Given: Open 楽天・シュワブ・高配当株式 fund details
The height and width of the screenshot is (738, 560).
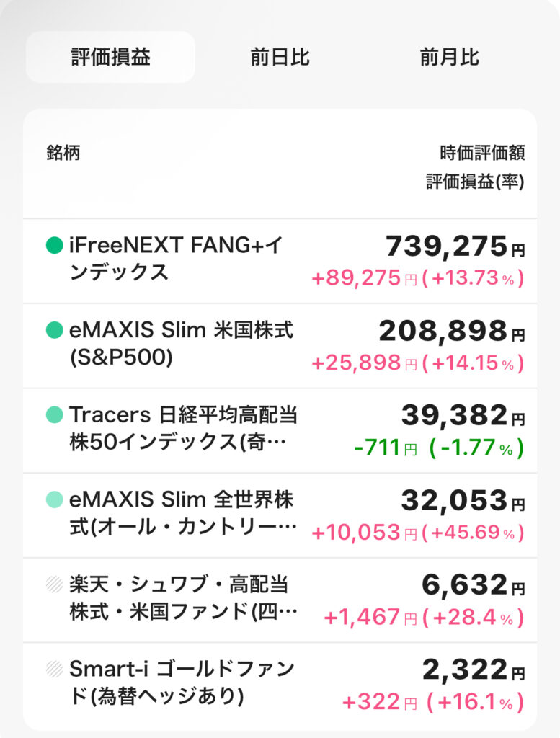Looking at the screenshot, I should coord(280,600).
